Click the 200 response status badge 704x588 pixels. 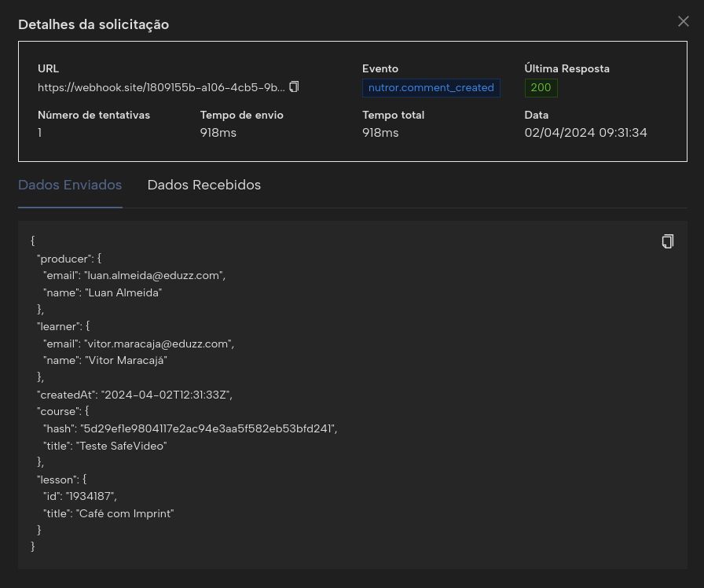click(541, 87)
